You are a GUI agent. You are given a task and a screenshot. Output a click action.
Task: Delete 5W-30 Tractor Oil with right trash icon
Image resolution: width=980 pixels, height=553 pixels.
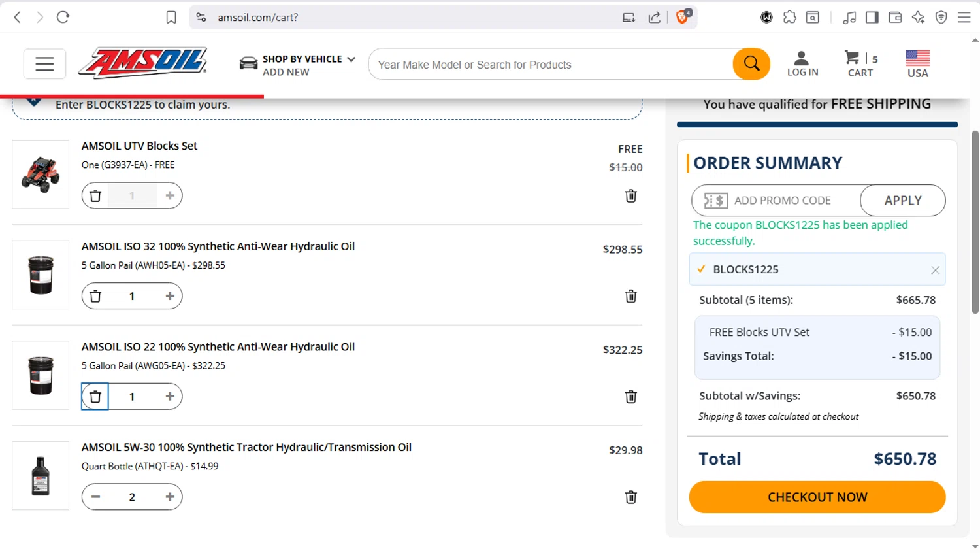[630, 497]
